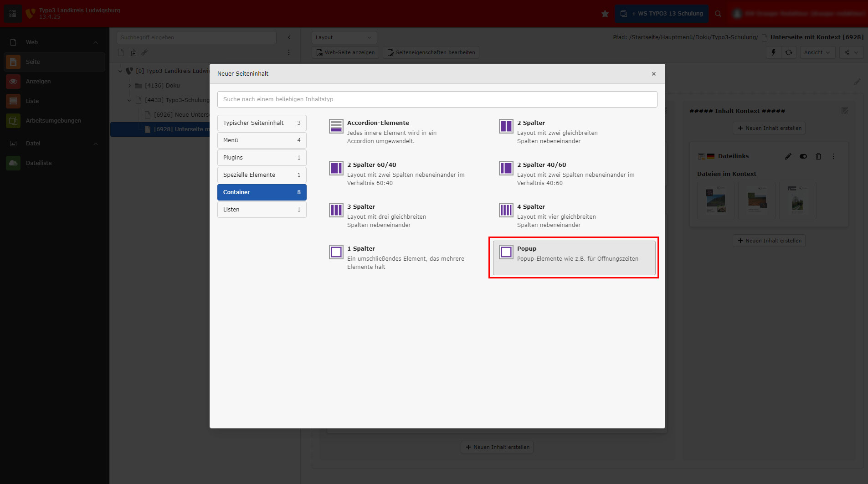
Task: Click the Web-Seite anzeigen button
Action: pos(345,52)
